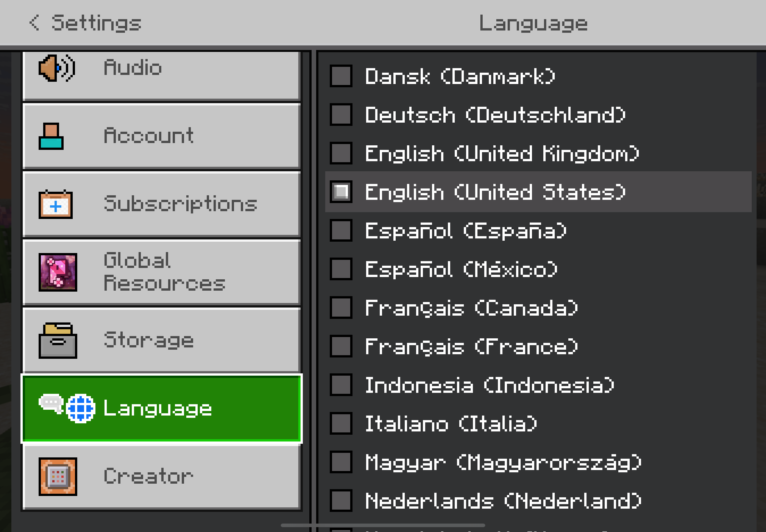This screenshot has height=532, width=766.
Task: Click the Audio speaker icon
Action: (x=57, y=68)
